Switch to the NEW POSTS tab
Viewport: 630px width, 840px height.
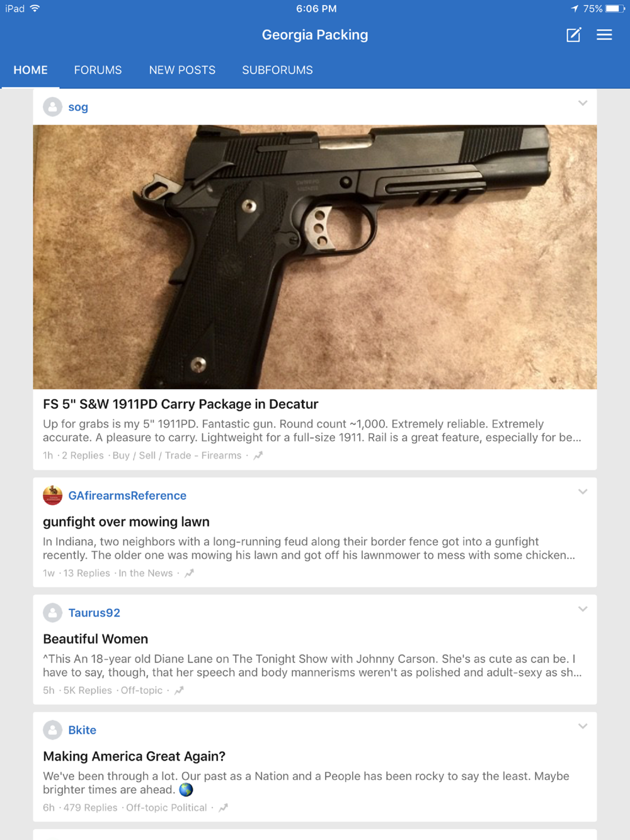pos(182,70)
